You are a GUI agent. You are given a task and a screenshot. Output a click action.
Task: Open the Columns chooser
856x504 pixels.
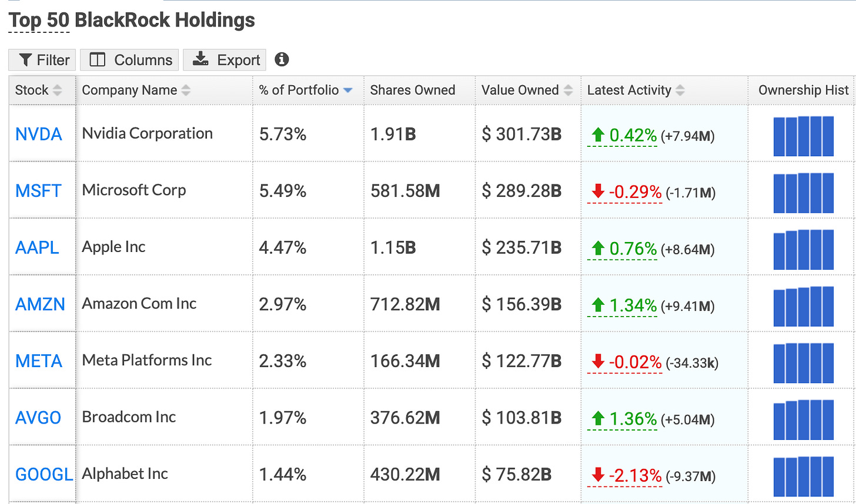[129, 60]
